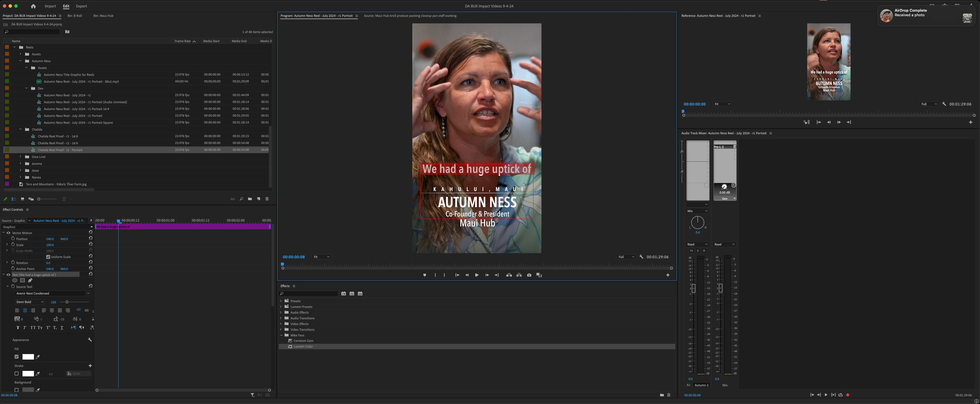This screenshot has width=980, height=404.
Task: Click the white Fill color swatch
Action: (x=28, y=357)
